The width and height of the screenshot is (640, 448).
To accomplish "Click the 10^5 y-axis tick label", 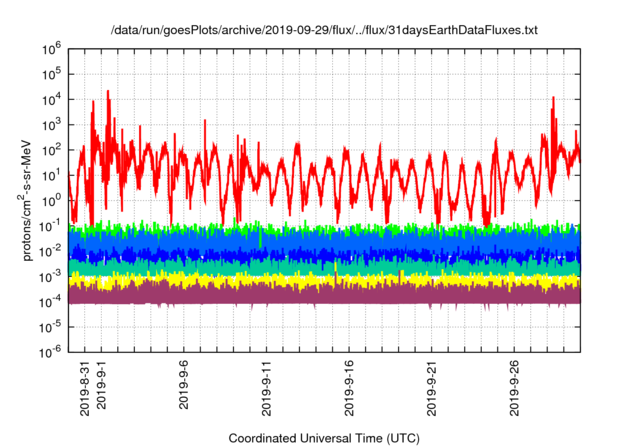I will (52, 74).
